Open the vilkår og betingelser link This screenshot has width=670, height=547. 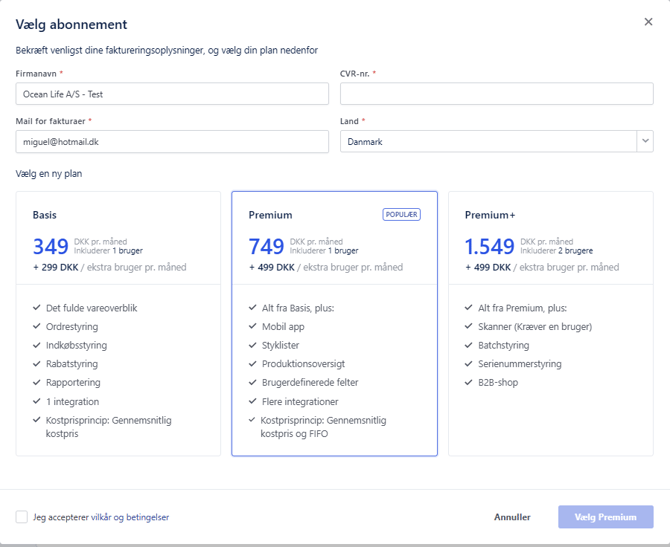point(130,517)
